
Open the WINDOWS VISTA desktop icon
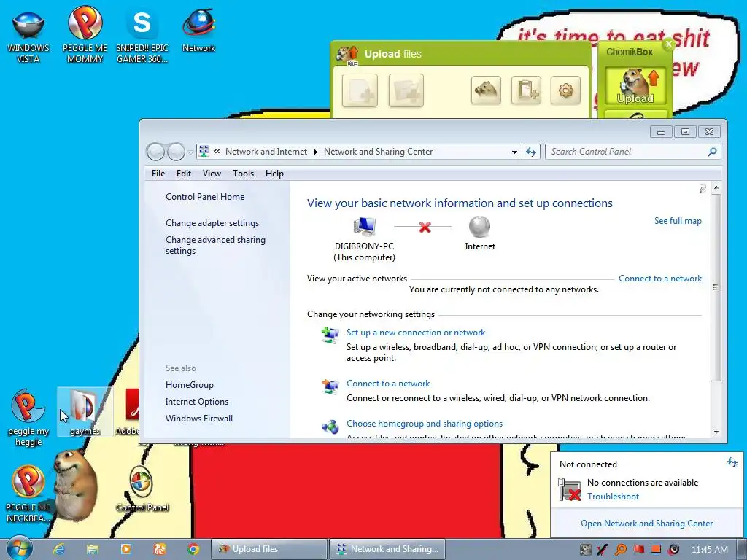(x=28, y=36)
